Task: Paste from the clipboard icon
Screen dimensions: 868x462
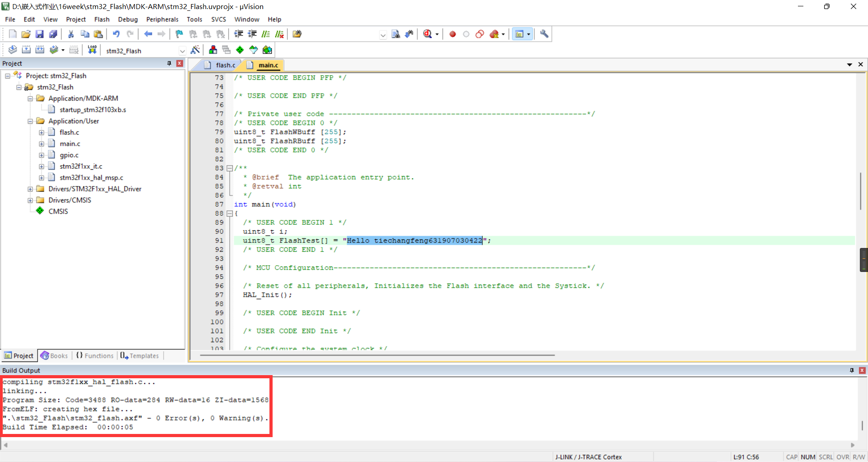Action: point(98,34)
